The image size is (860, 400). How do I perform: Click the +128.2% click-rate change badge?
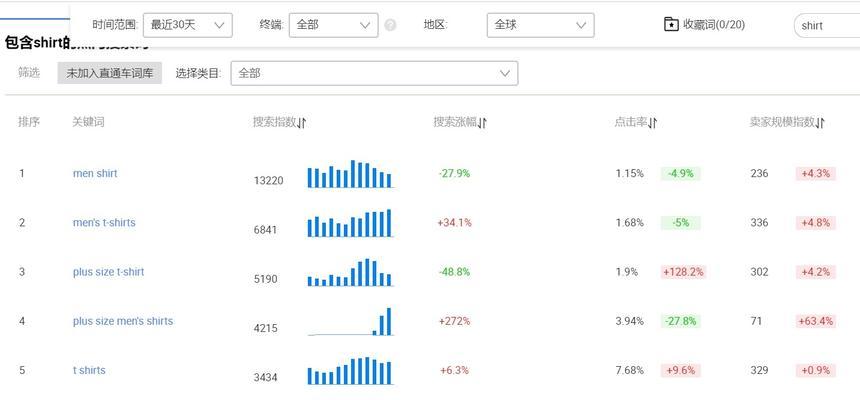coord(683,272)
